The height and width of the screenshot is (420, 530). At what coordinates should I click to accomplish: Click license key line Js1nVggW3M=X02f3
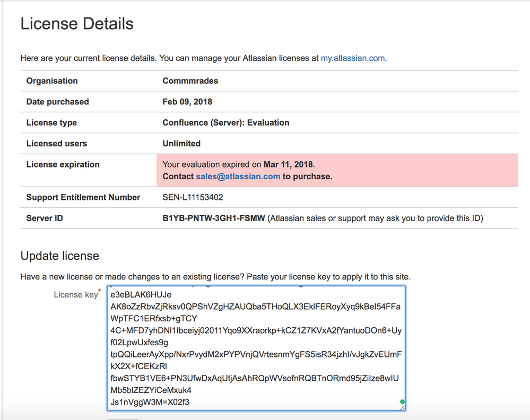150,402
